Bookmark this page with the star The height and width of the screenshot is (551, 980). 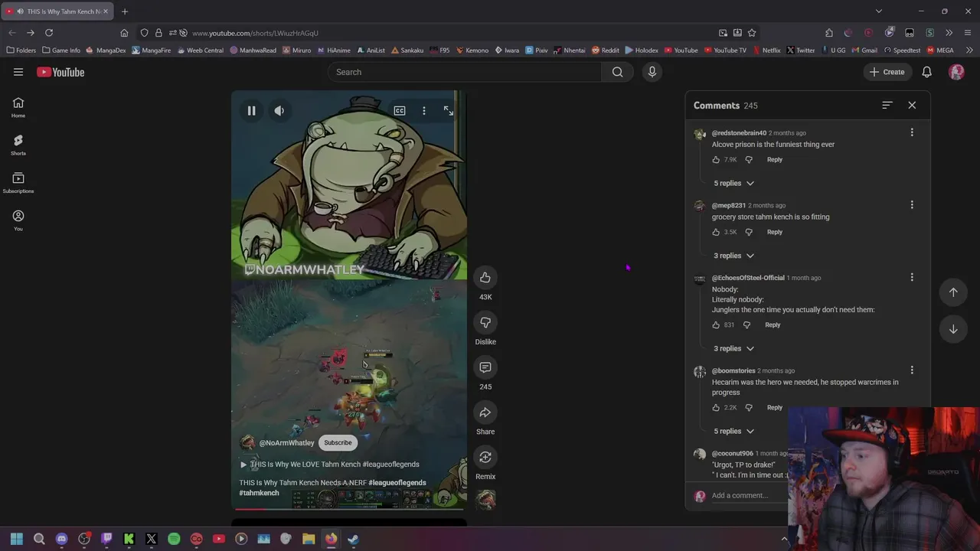click(x=752, y=33)
